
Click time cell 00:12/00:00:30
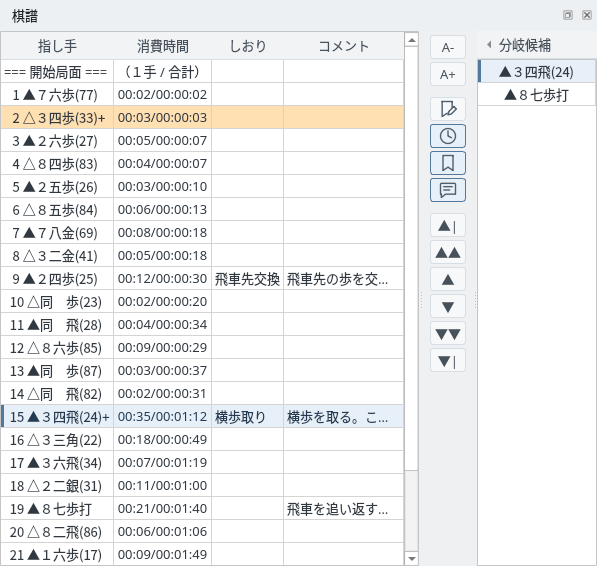click(163, 279)
